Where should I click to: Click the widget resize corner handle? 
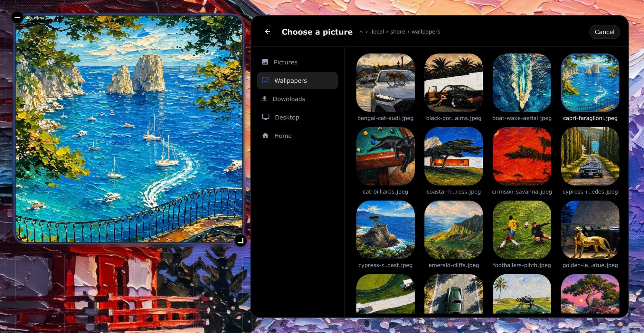(240, 241)
